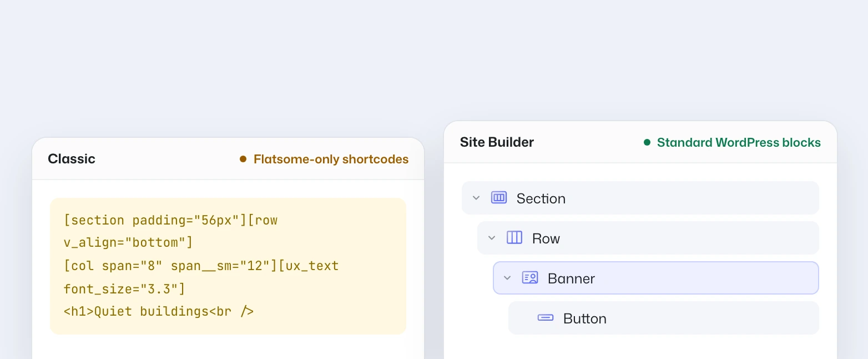
Task: Click the Flatsome-only shortcodes label
Action: [331, 159]
